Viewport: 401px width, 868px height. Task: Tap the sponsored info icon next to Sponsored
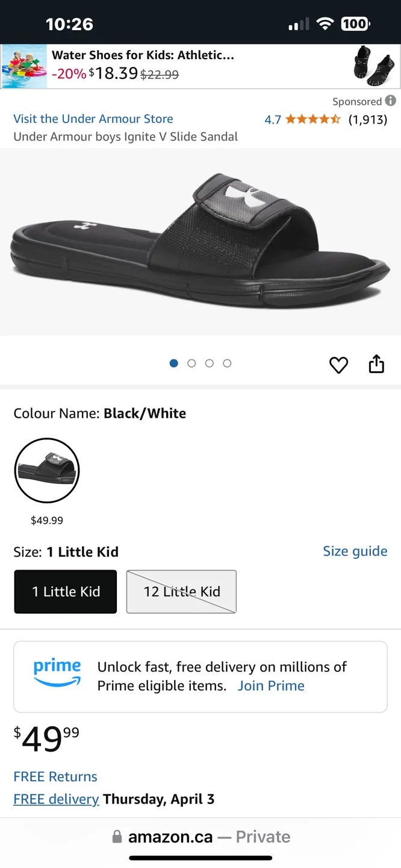click(391, 101)
